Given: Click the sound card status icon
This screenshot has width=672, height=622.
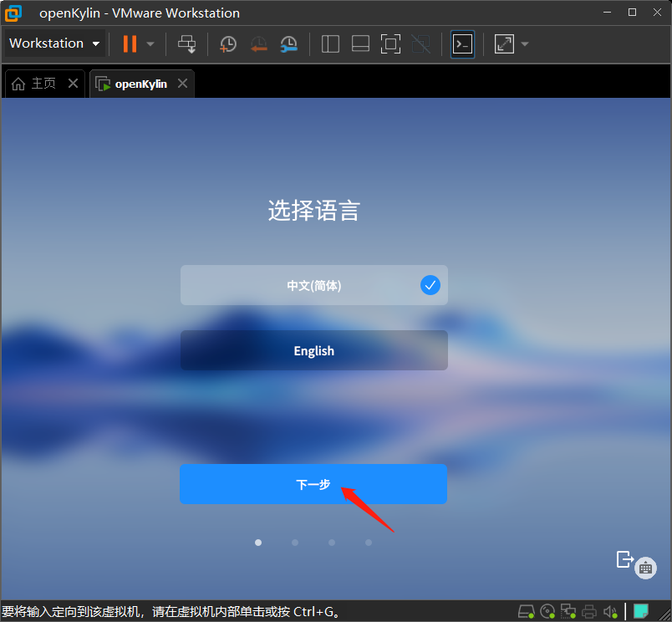Looking at the screenshot, I should coord(610,611).
